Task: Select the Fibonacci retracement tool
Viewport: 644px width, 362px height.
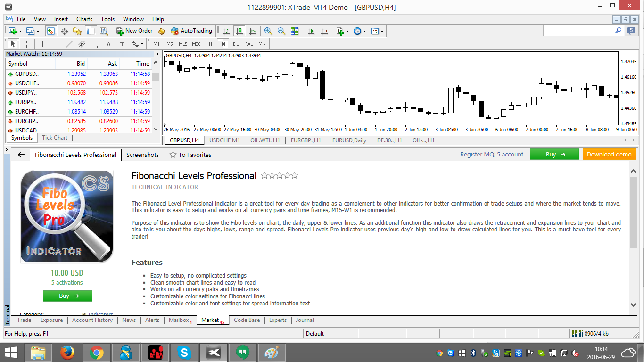Action: click(96, 44)
